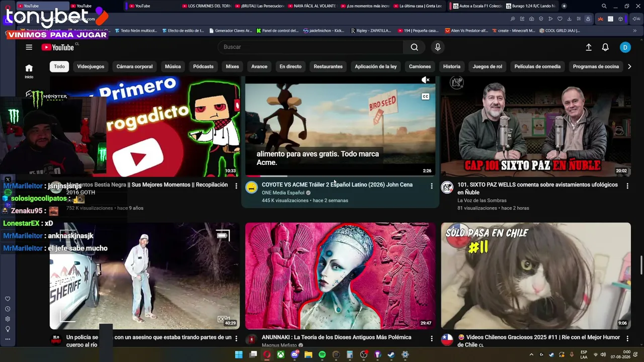The width and height of the screenshot is (644, 362).
Task: Open options for Coyote vs Acme video
Action: [x=431, y=186]
